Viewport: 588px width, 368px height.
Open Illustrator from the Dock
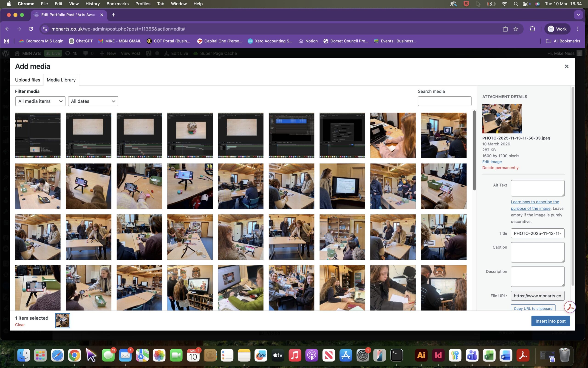[421, 355]
